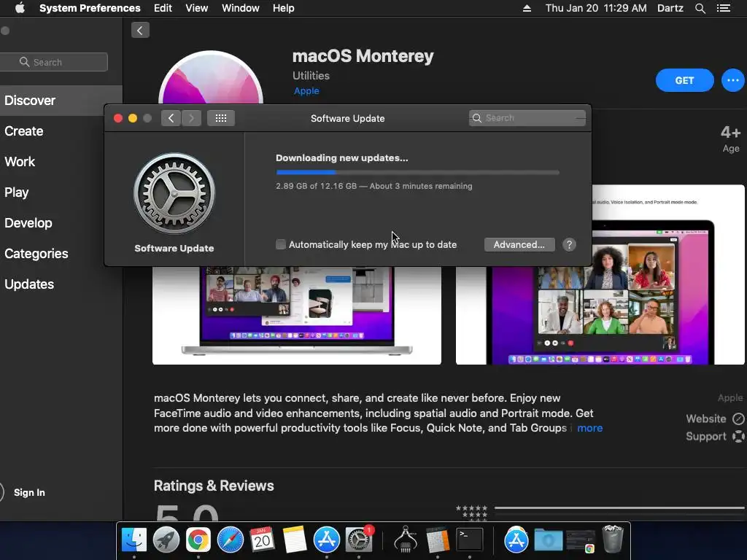Open Software Update help question mark
The image size is (747, 560).
click(x=569, y=245)
